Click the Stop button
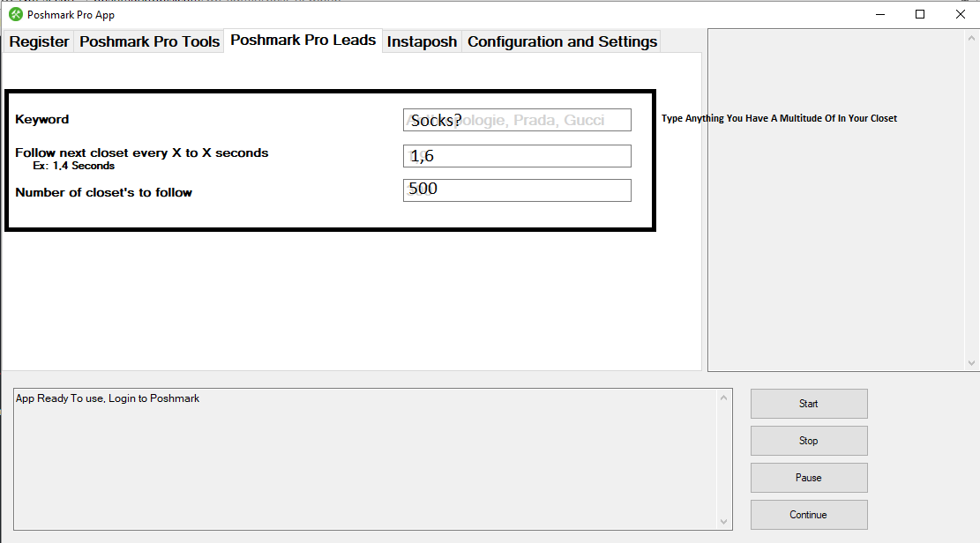This screenshot has width=980, height=543. pos(809,441)
